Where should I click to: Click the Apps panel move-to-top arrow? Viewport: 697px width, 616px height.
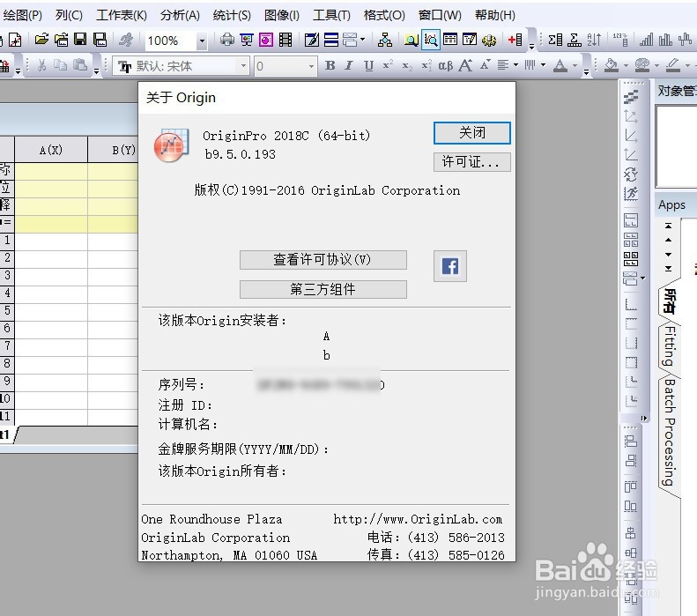[x=668, y=226]
